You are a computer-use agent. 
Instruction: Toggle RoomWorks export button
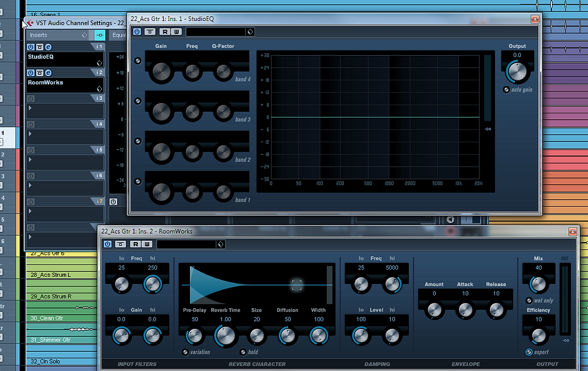pyautogui.click(x=529, y=352)
